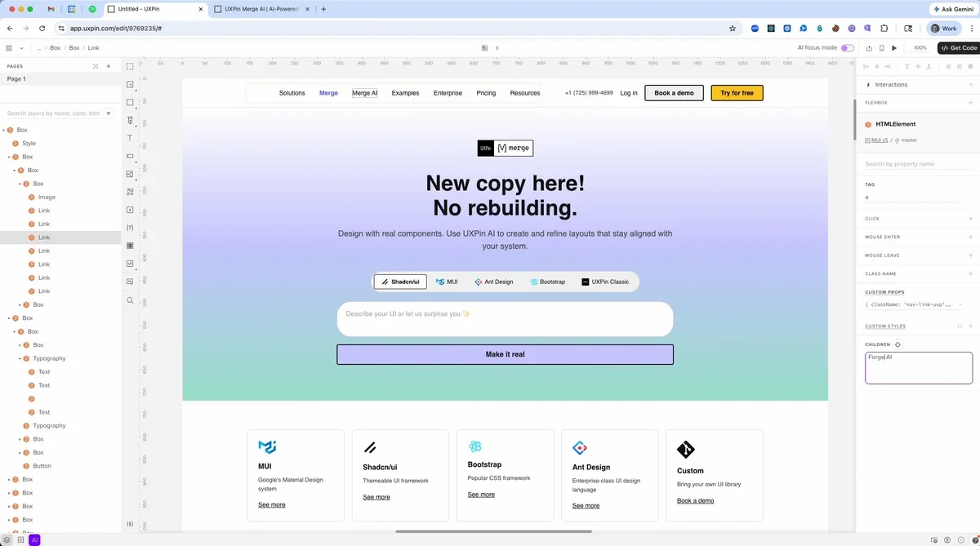Select the Image layer in tree

pos(47,198)
